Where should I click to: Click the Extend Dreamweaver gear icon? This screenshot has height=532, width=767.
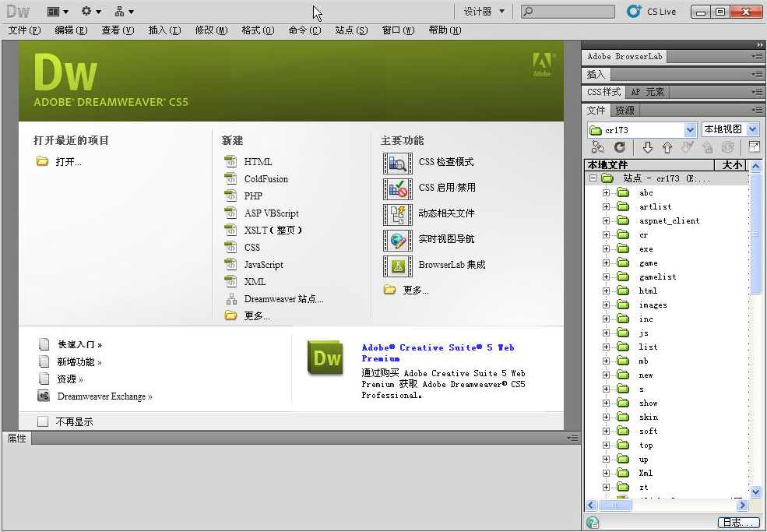pos(86,11)
